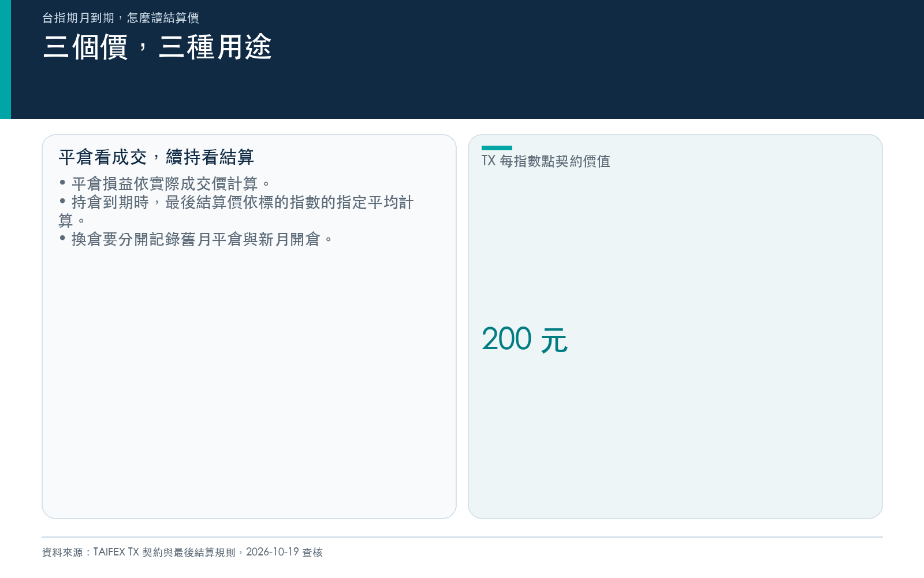Select the slide title 三個價，三種用途
The width and height of the screenshot is (924, 578).
(157, 47)
